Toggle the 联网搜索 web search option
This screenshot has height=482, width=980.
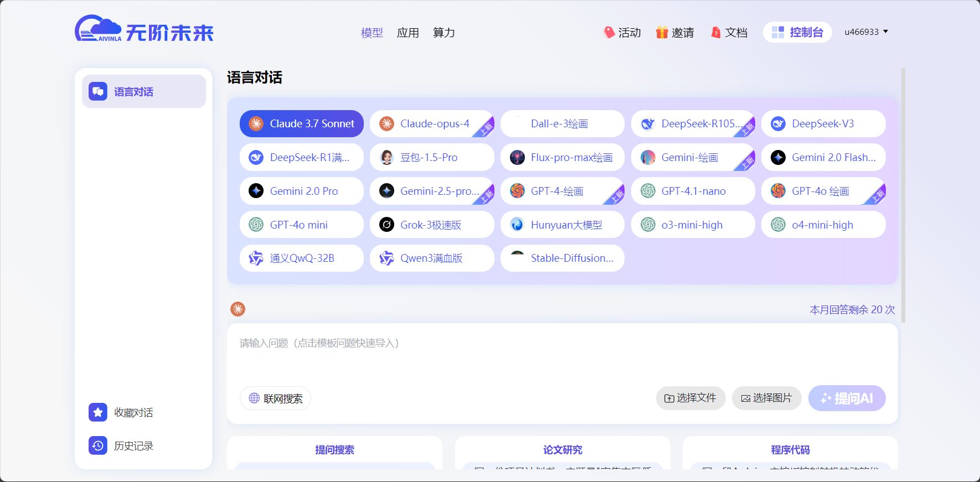point(275,398)
